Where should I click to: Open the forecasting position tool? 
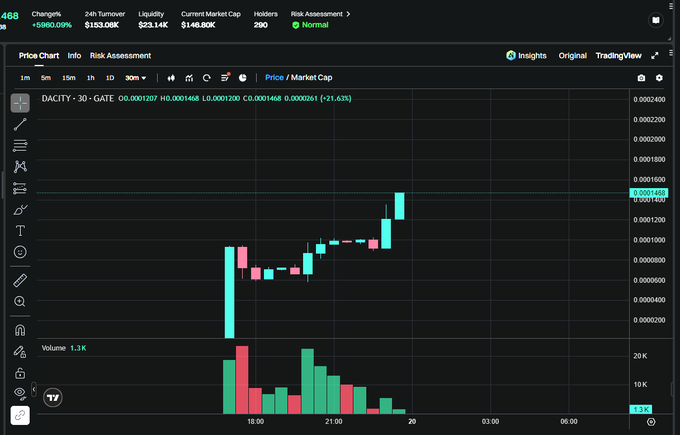pos(20,188)
